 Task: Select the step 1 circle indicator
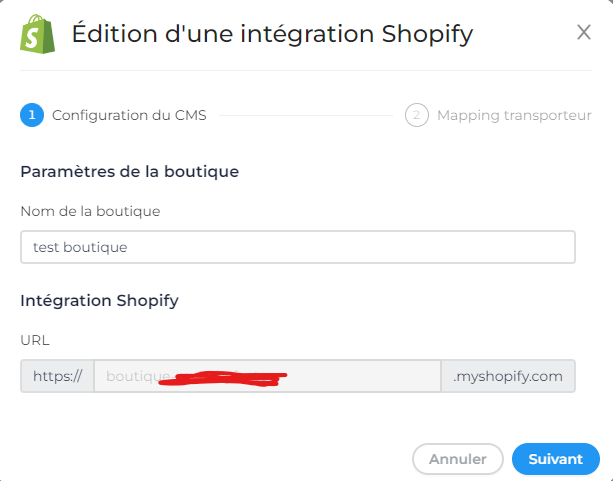pyautogui.click(x=32, y=115)
